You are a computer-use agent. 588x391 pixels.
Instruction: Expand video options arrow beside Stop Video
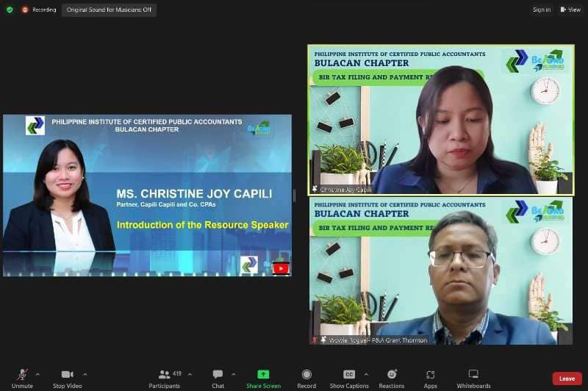click(85, 374)
